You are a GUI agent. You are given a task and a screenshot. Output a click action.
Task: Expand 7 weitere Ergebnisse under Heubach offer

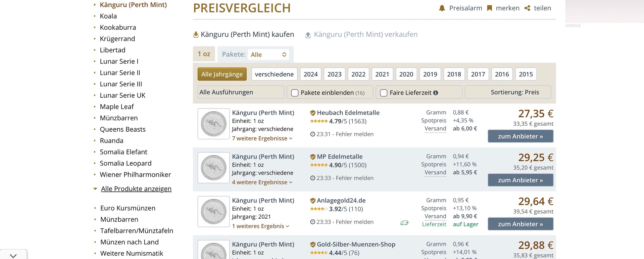point(262,138)
